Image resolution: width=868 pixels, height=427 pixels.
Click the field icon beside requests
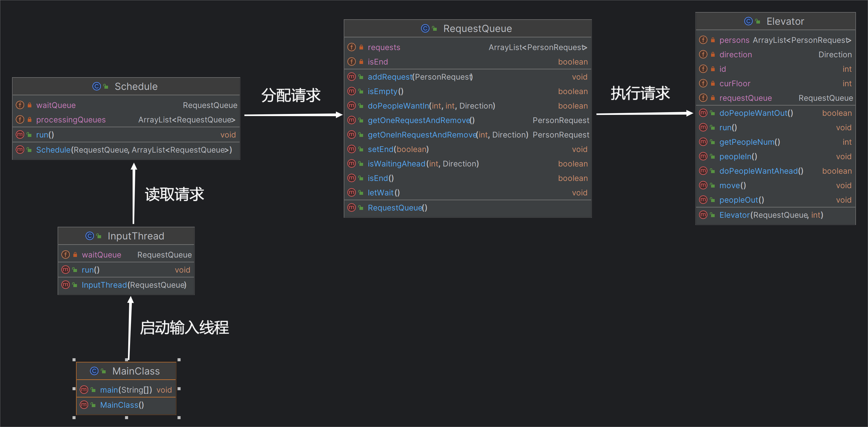tap(351, 47)
